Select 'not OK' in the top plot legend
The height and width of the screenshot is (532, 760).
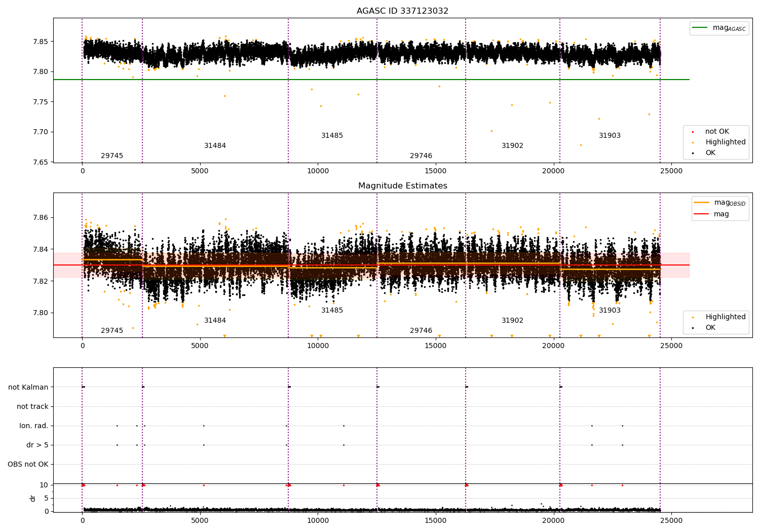pyautogui.click(x=716, y=132)
